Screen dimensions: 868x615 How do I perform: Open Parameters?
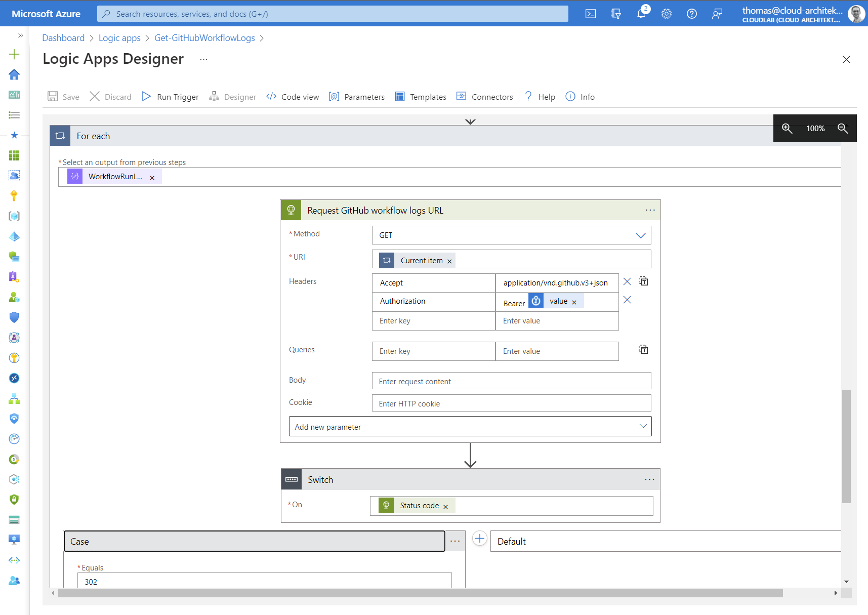coord(357,97)
